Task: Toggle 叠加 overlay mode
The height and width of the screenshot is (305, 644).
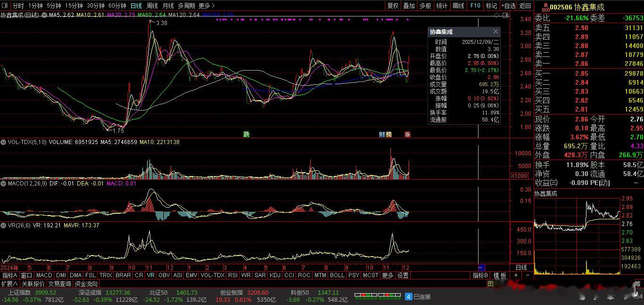Action: click(x=409, y=6)
